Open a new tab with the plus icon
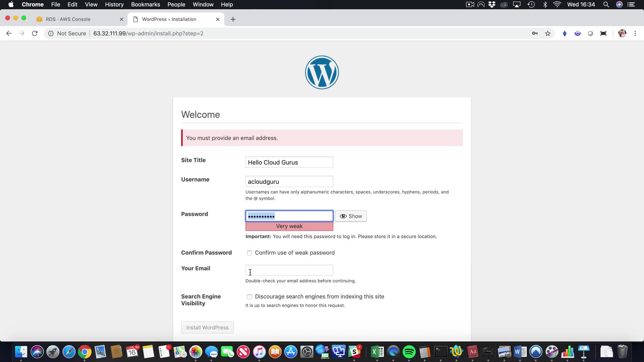This screenshot has width=644, height=362. point(233,19)
